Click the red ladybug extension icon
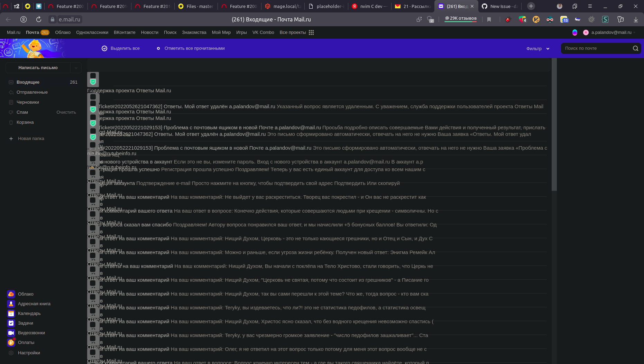Screen dimensions: 644x364 tap(508, 20)
